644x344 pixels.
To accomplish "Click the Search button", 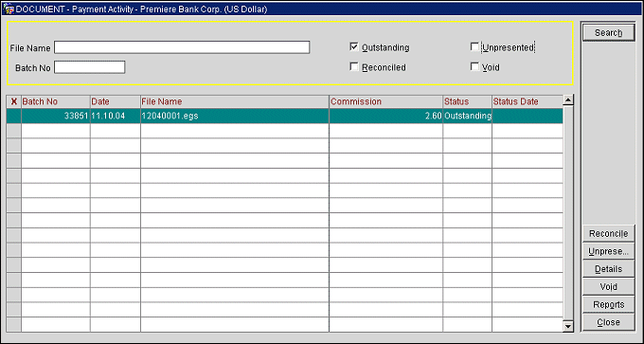I will click(x=609, y=33).
